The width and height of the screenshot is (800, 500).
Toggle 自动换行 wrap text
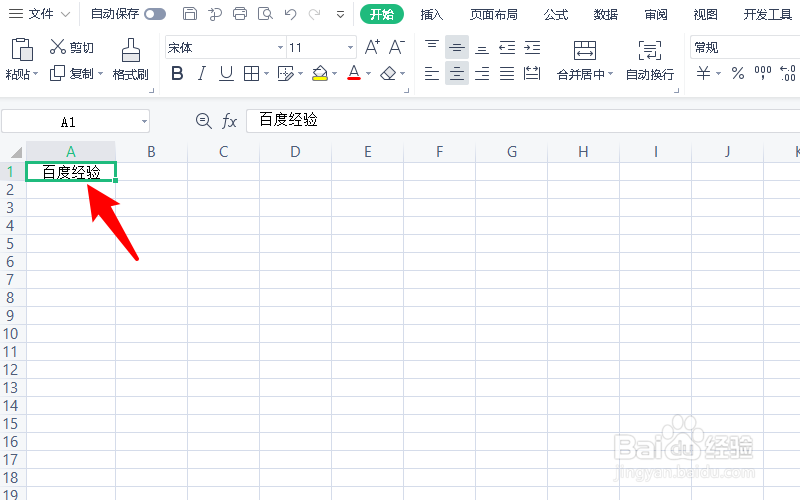(x=650, y=60)
